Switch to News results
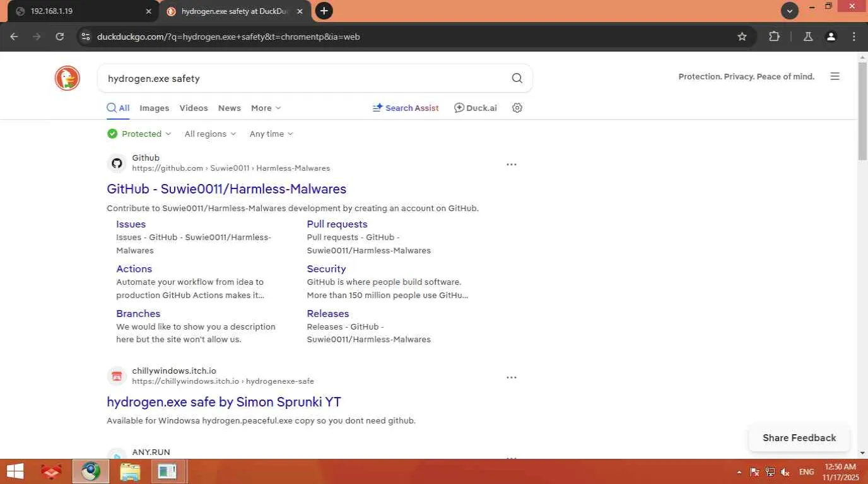 pyautogui.click(x=230, y=108)
